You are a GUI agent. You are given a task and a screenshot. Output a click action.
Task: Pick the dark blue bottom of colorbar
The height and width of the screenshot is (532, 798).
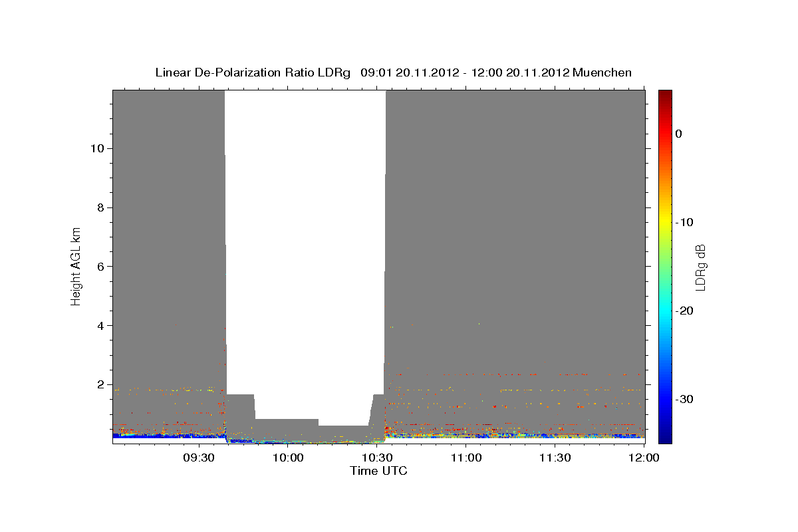[665, 436]
